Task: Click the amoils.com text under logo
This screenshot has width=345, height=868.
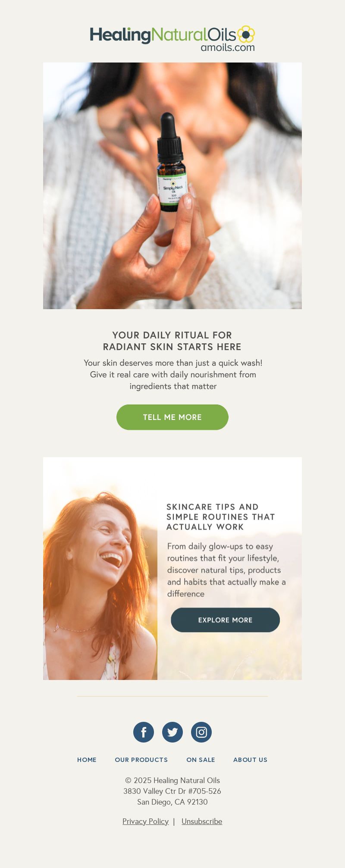Action: coord(228,47)
